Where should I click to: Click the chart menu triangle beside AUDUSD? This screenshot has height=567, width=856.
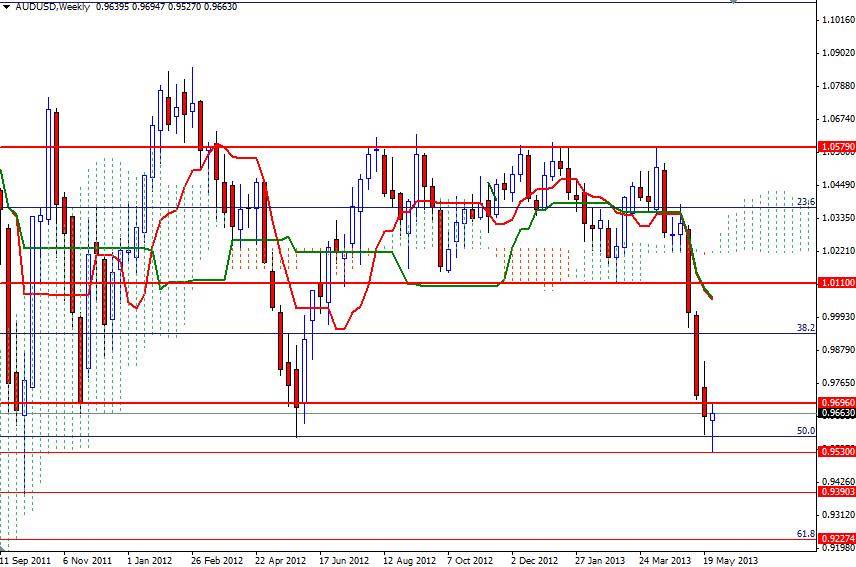pos(6,7)
